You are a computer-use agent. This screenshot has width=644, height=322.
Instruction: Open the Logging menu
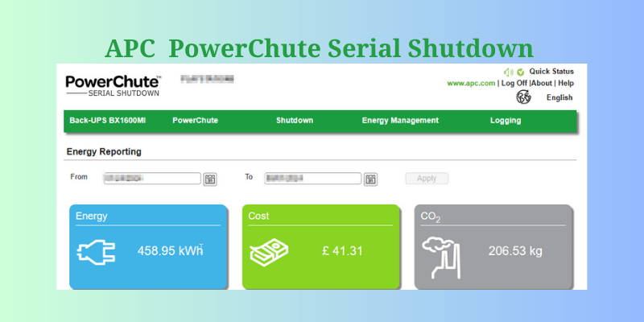[506, 121]
